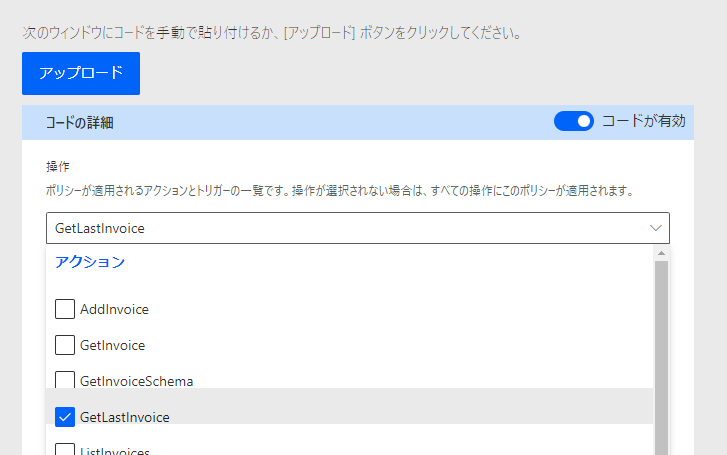The width and height of the screenshot is (727, 455).
Task: Check the AddInvoice checkbox
Action: [65, 309]
